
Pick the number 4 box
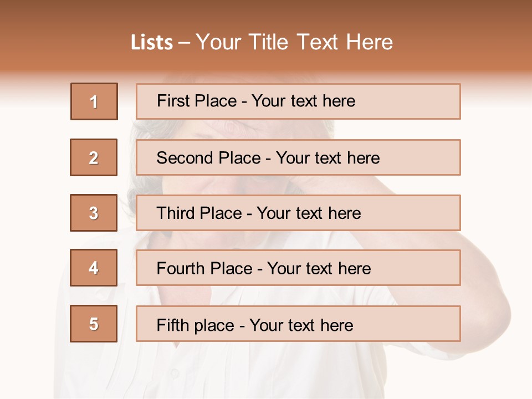point(94,268)
